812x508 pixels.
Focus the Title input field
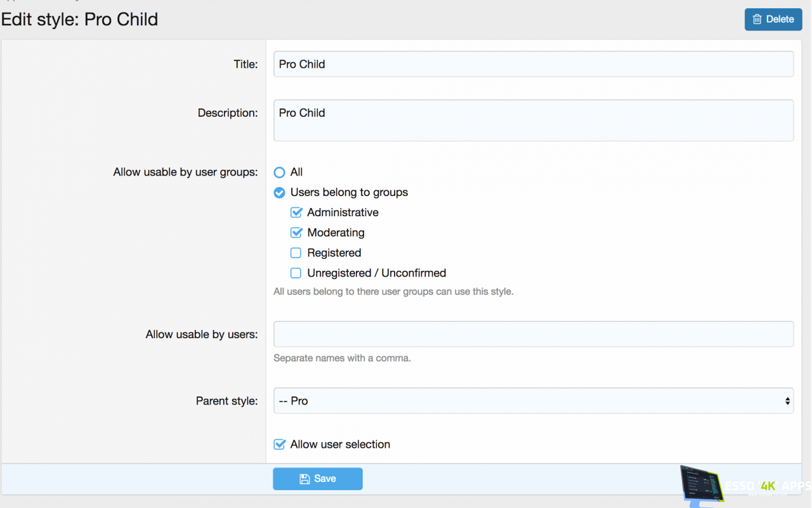533,64
